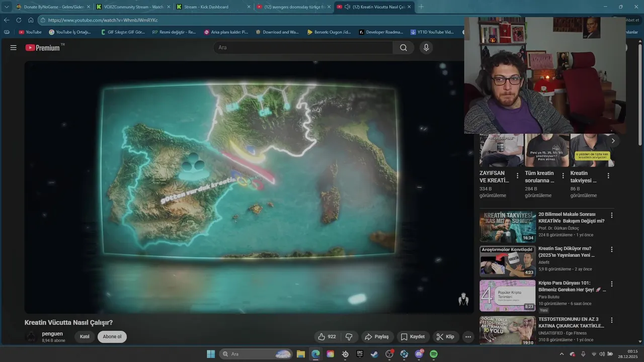Open menu for Kripto Para Dünyası video

[612, 284]
